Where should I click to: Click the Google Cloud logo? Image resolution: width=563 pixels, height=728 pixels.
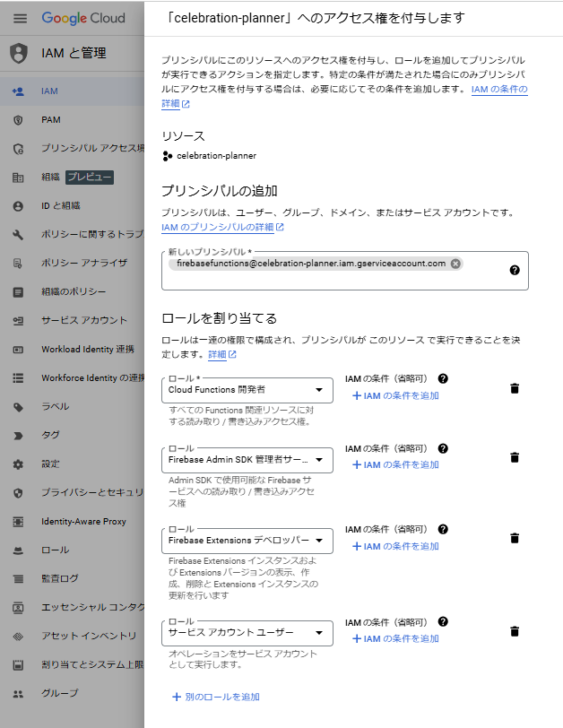[x=83, y=18]
